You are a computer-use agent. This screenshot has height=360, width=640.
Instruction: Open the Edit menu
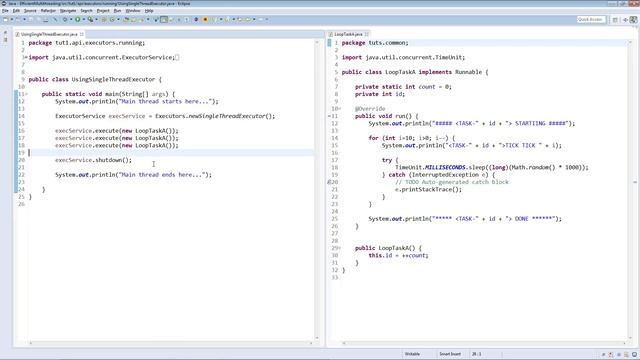[x=16, y=11]
